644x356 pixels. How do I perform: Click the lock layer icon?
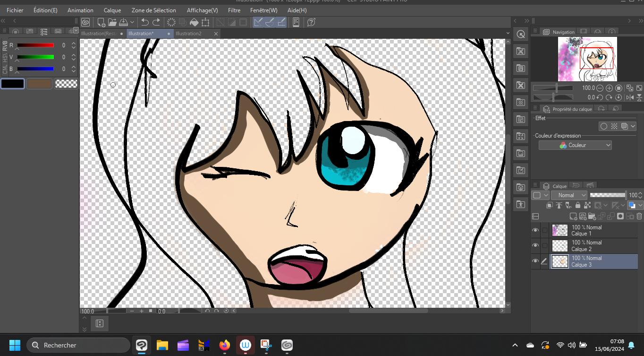(x=577, y=206)
